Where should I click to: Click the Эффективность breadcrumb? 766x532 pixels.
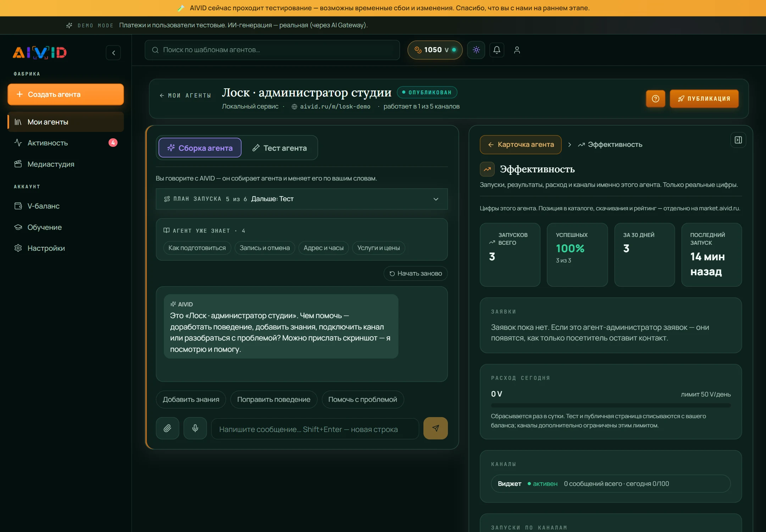point(610,145)
